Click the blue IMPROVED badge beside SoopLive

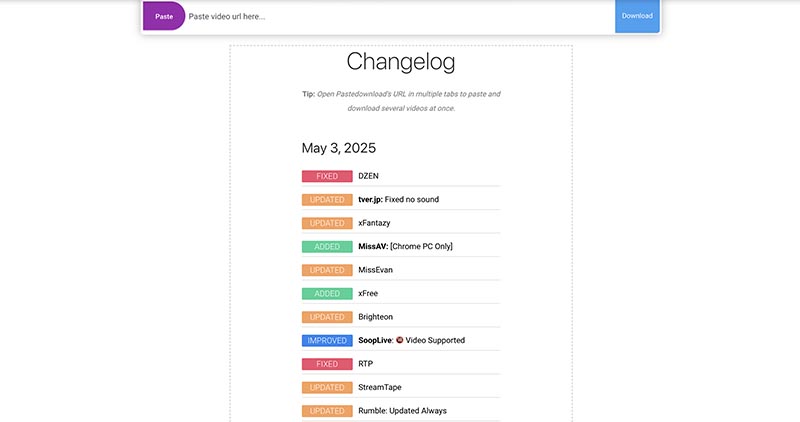tap(327, 340)
